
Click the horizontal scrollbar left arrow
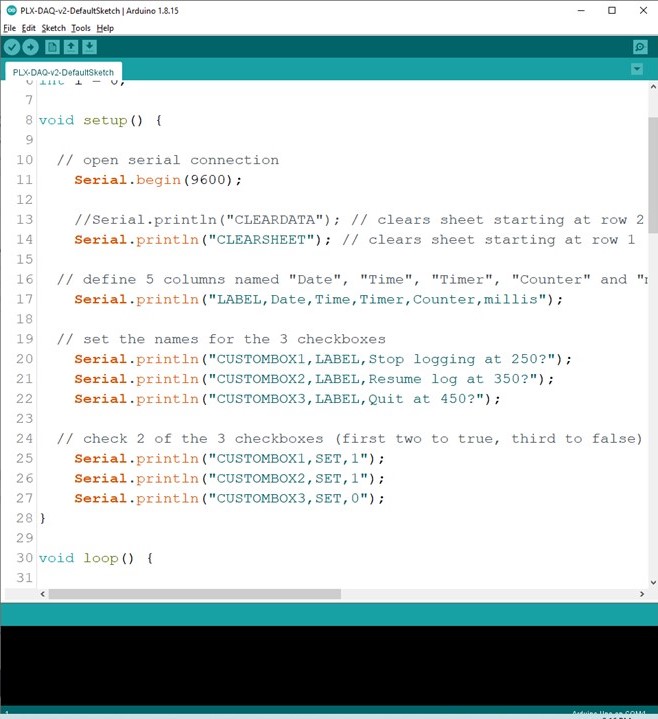(x=43, y=594)
